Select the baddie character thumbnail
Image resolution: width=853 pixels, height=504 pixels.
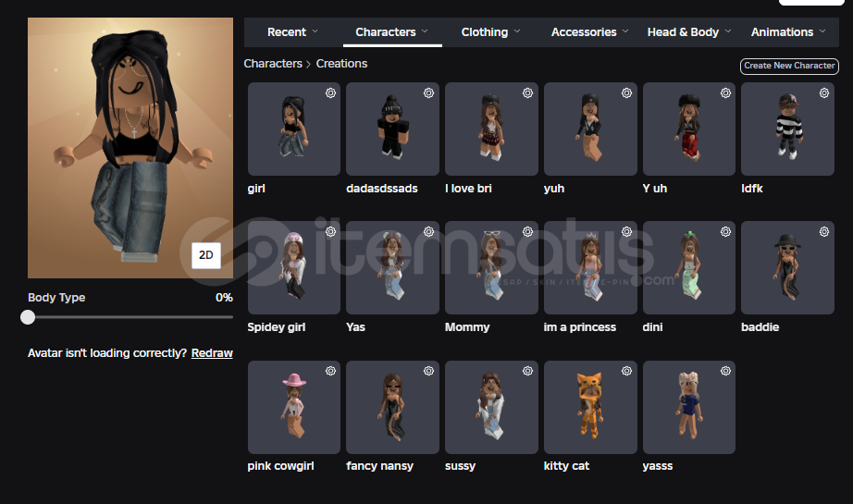pos(787,267)
